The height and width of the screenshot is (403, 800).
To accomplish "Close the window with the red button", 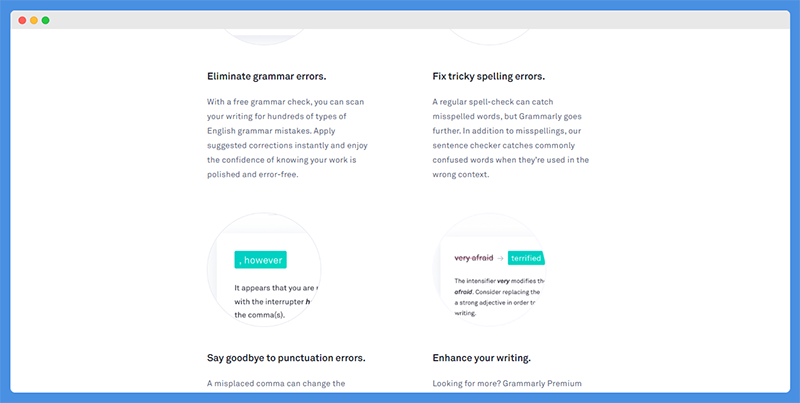I will coord(22,20).
